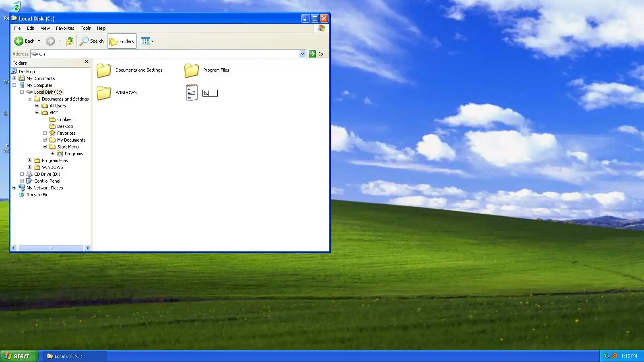Collapse the My Computer tree node

tap(14, 85)
